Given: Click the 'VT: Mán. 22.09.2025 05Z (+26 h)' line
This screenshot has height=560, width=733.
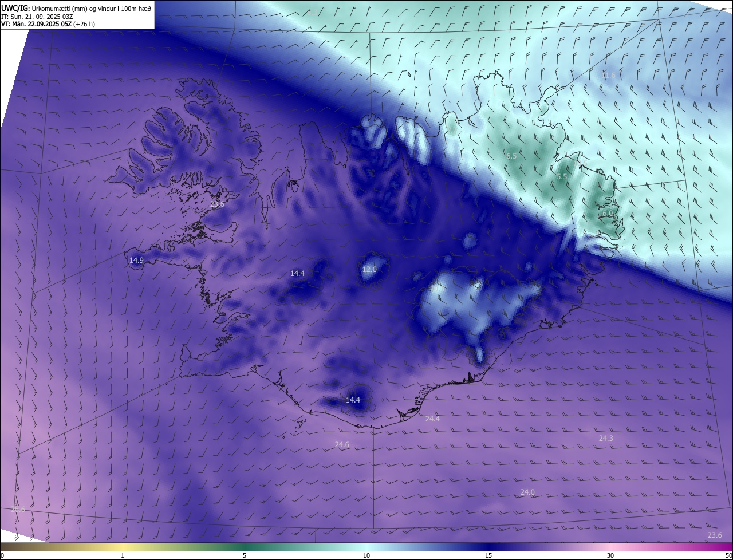Looking at the screenshot, I should (x=48, y=24).
